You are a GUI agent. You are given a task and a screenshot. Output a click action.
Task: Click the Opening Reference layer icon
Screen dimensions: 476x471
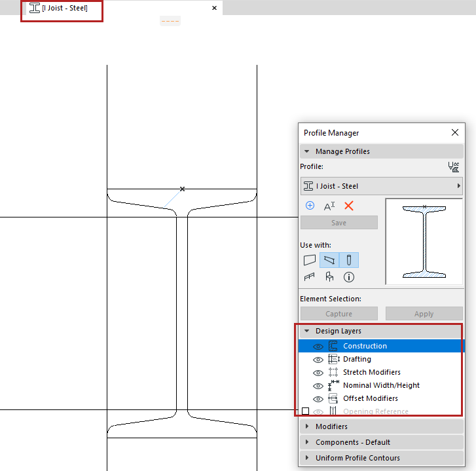pyautogui.click(x=333, y=411)
